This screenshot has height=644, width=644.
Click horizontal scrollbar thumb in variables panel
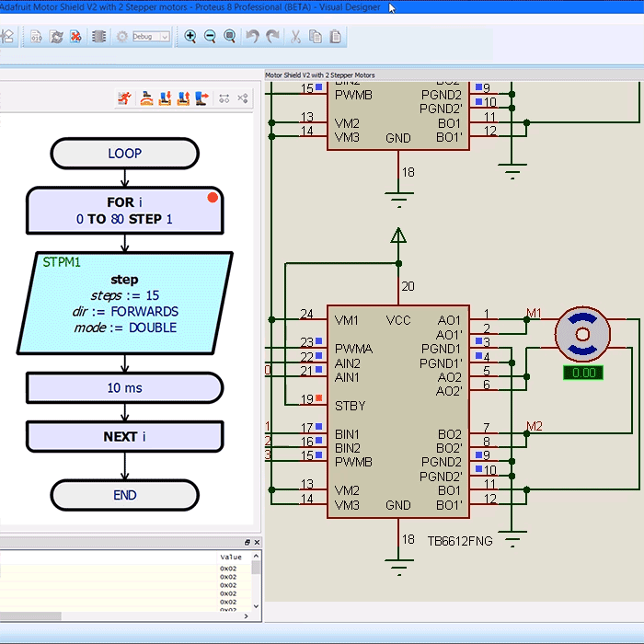pos(30,616)
